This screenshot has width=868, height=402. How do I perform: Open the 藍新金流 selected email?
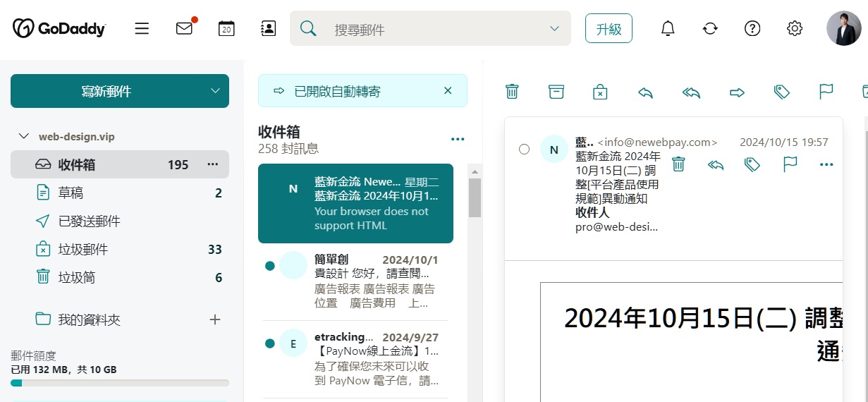(x=355, y=204)
